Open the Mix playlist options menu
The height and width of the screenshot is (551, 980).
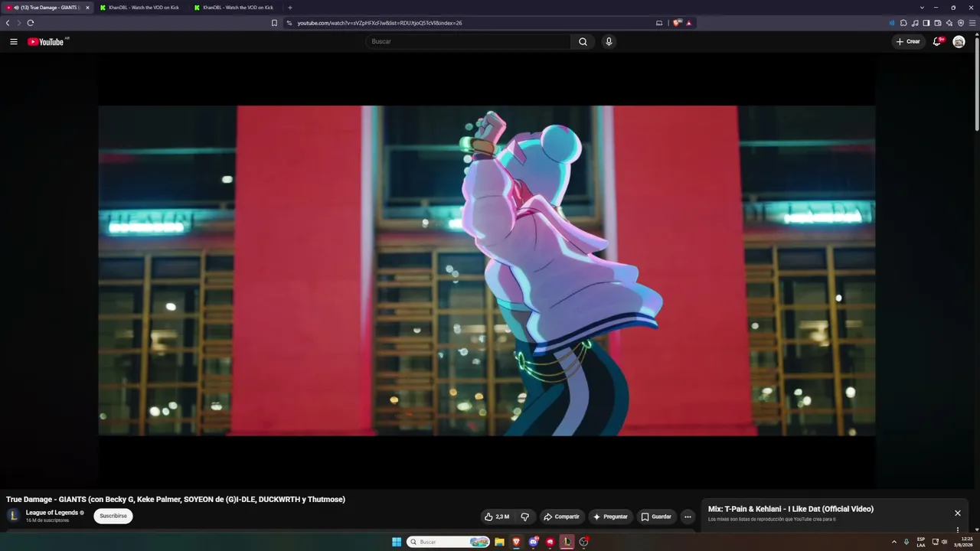(x=957, y=530)
